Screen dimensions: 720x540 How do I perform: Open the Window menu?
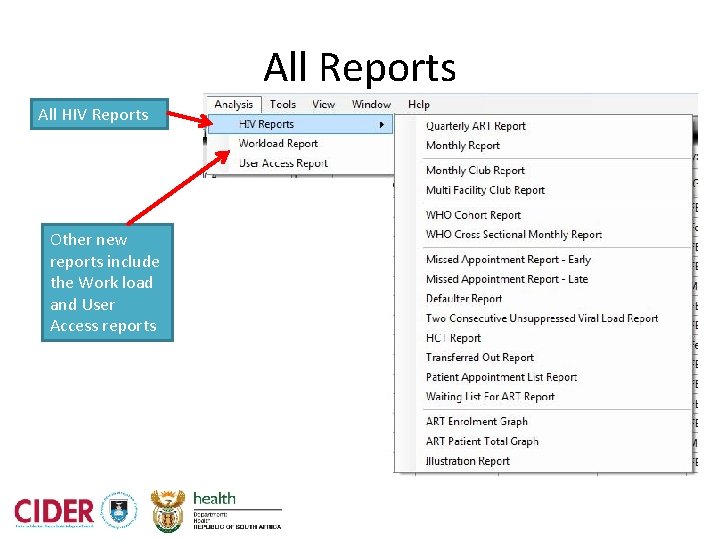tap(371, 105)
